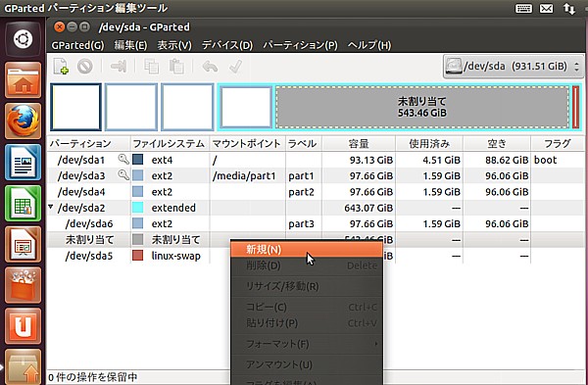Open the Home folder launcher icon
Viewport: 588px width, 385px height.
(x=24, y=80)
